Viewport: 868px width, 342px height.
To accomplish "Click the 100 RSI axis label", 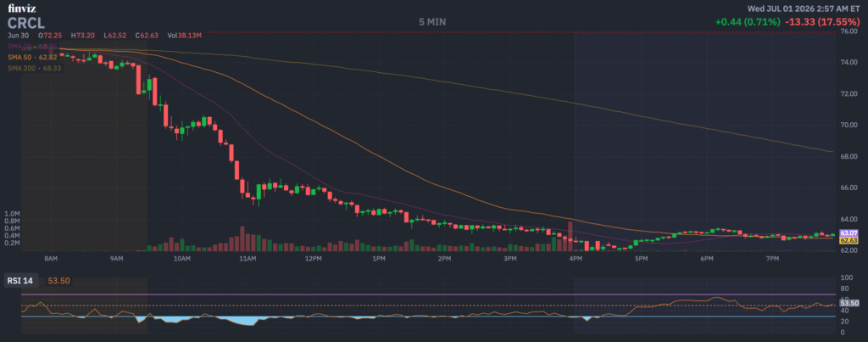I will point(846,278).
